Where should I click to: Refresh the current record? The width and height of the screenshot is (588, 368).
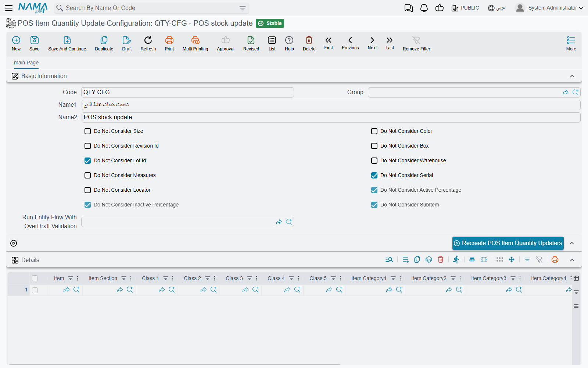(x=148, y=43)
